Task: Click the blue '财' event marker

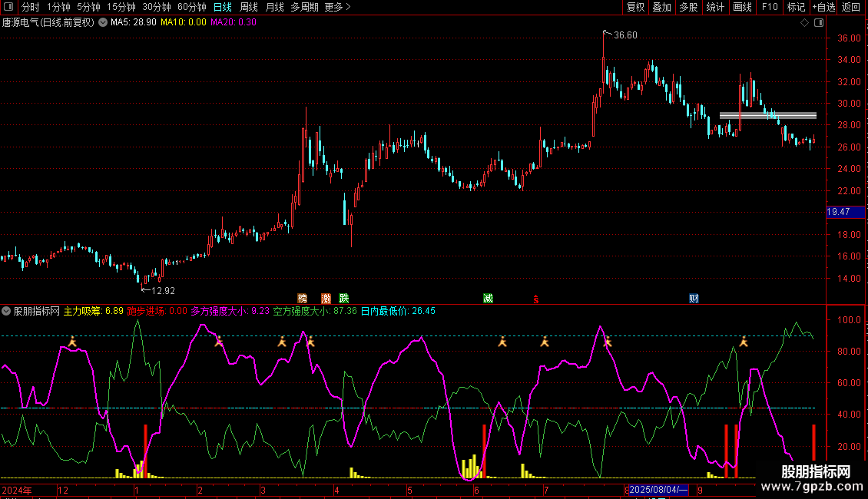Action: coord(694,298)
